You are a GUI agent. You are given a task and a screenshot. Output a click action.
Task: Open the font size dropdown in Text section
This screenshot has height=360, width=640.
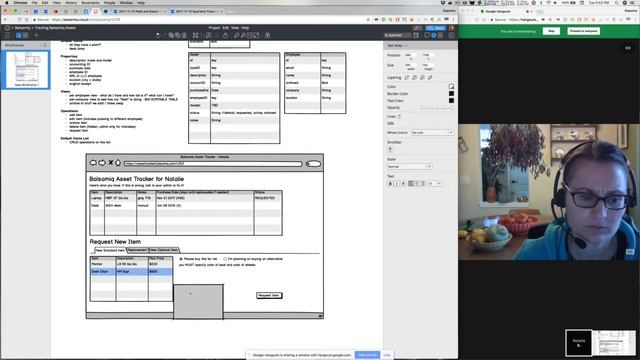[x=434, y=184]
